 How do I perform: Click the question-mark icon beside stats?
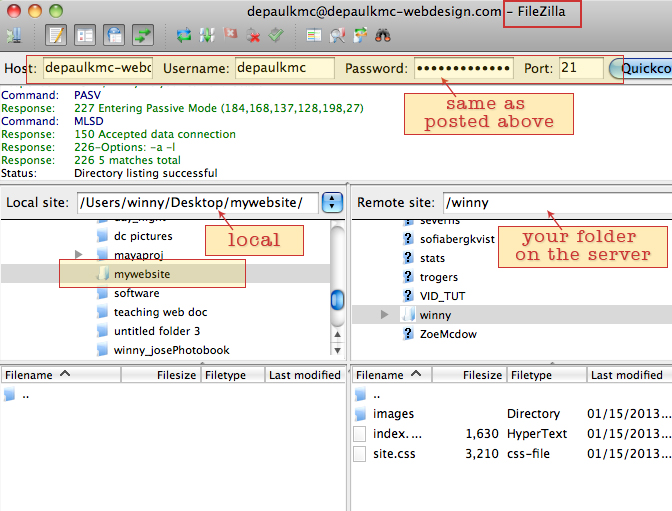[408, 258]
